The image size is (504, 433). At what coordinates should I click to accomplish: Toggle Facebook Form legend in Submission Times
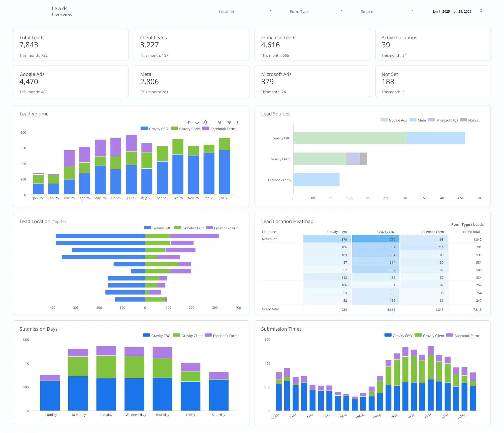(462, 335)
